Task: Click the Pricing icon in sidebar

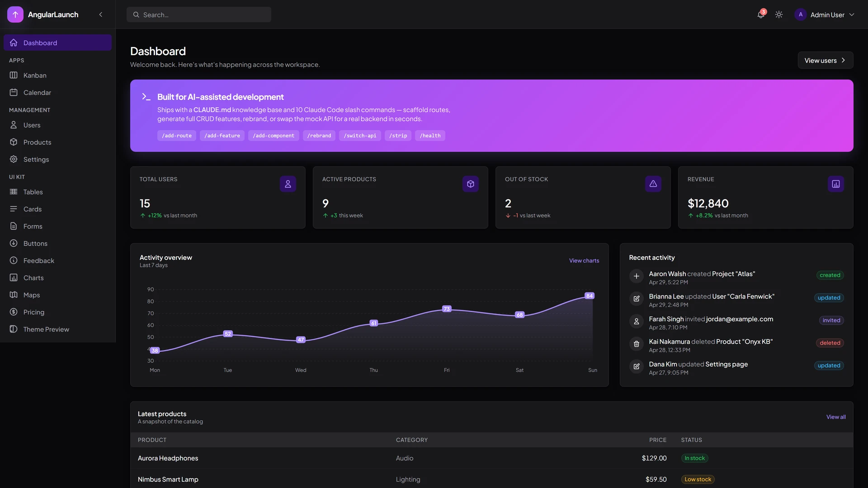Action: tap(14, 312)
